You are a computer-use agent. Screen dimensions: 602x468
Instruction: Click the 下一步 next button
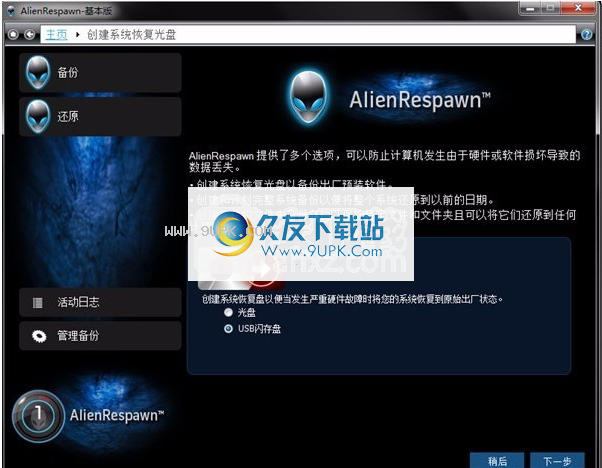(557, 460)
